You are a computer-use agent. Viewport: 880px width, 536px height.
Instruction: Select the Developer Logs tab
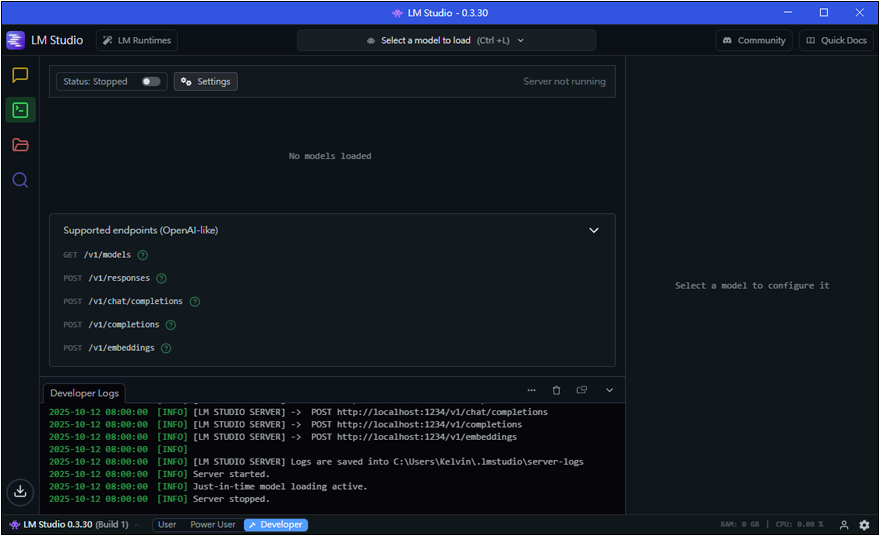click(x=84, y=393)
